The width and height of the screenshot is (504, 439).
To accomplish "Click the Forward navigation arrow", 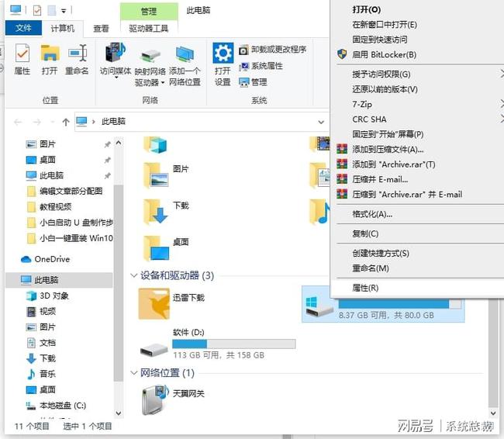I will (37, 122).
